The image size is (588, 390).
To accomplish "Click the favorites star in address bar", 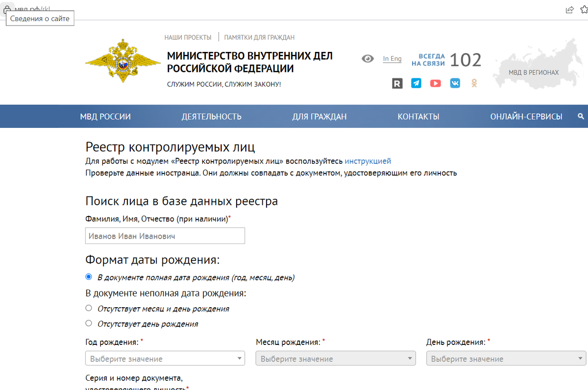I will point(584,9).
